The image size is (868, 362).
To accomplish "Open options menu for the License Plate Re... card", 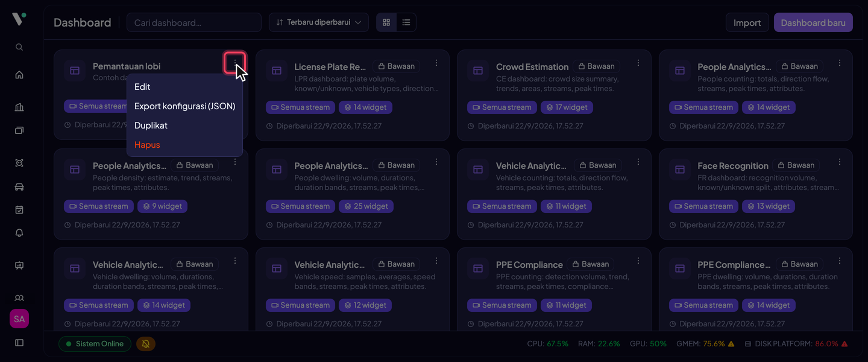I will (x=436, y=63).
